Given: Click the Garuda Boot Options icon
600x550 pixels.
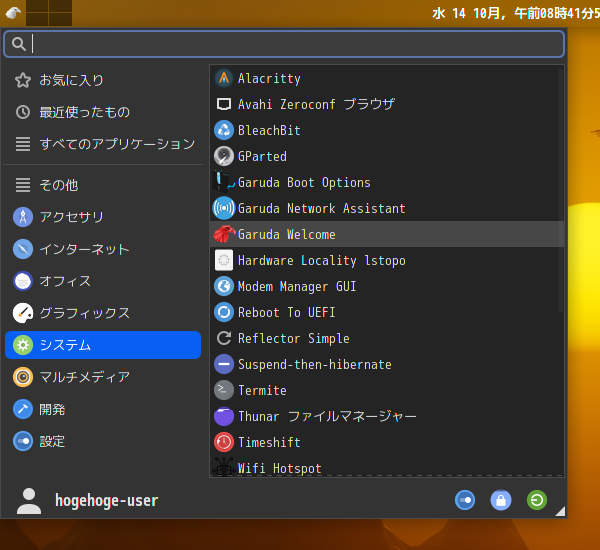Looking at the screenshot, I should coord(224,182).
